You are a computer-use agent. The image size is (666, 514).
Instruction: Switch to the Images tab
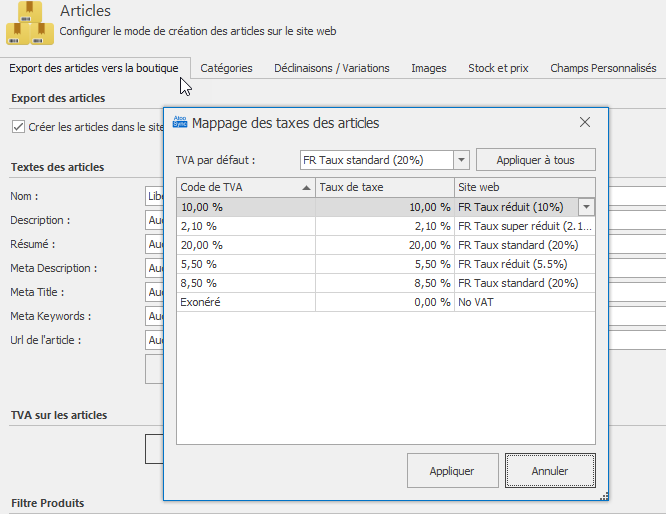(x=429, y=68)
